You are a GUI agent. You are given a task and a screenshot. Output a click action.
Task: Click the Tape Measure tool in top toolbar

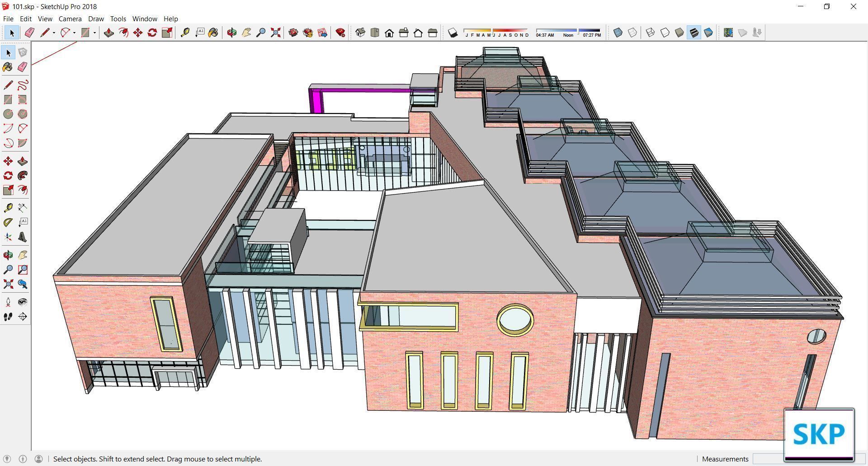(x=185, y=33)
